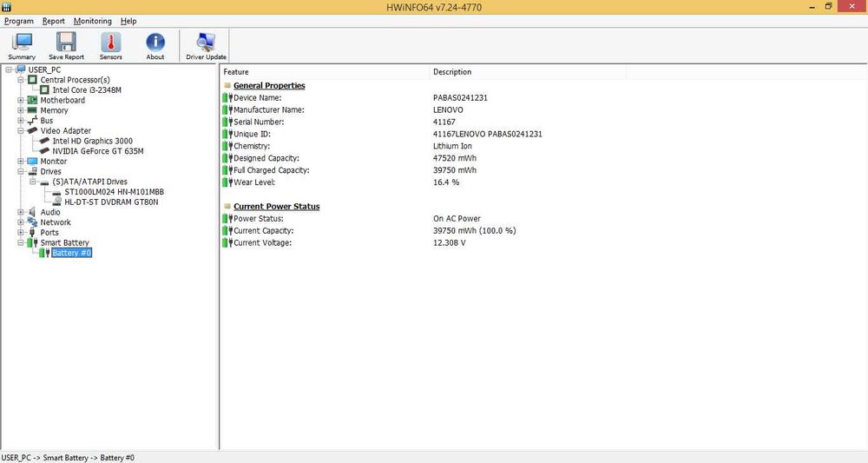Click the Wear Level 16.4 % value
Screen dimensions: 868x463
pyautogui.click(x=445, y=182)
